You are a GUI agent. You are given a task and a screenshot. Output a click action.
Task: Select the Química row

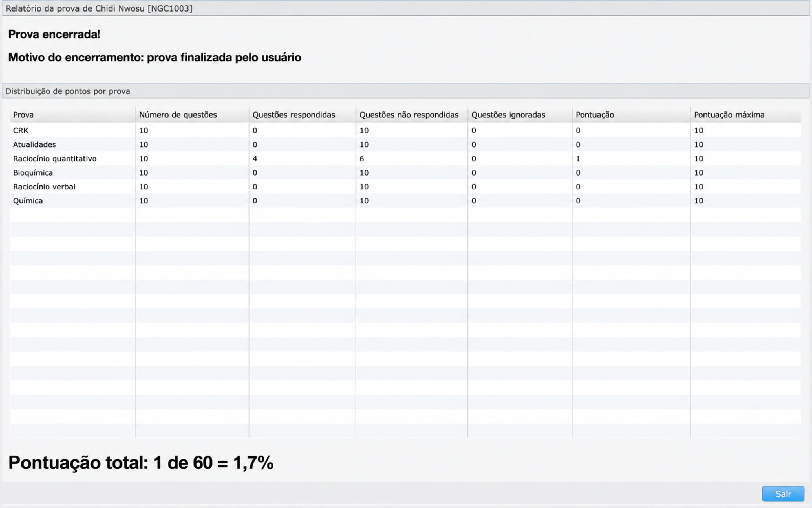[x=405, y=201]
